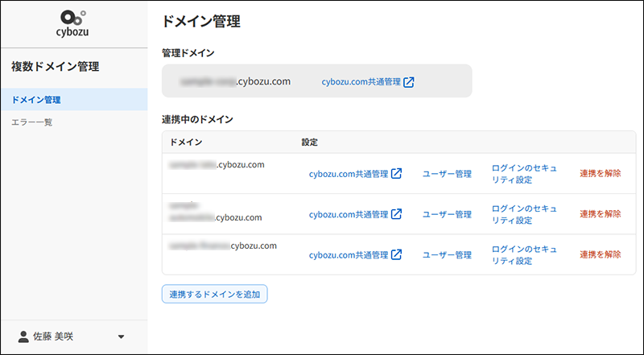Open cybozu.com共通管理 for the third linked domain

point(349,255)
